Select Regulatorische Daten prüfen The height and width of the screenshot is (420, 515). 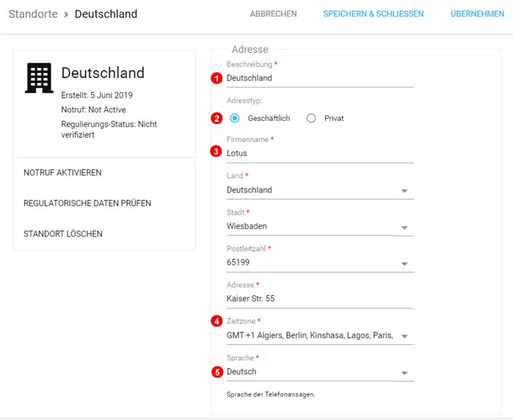(x=88, y=203)
